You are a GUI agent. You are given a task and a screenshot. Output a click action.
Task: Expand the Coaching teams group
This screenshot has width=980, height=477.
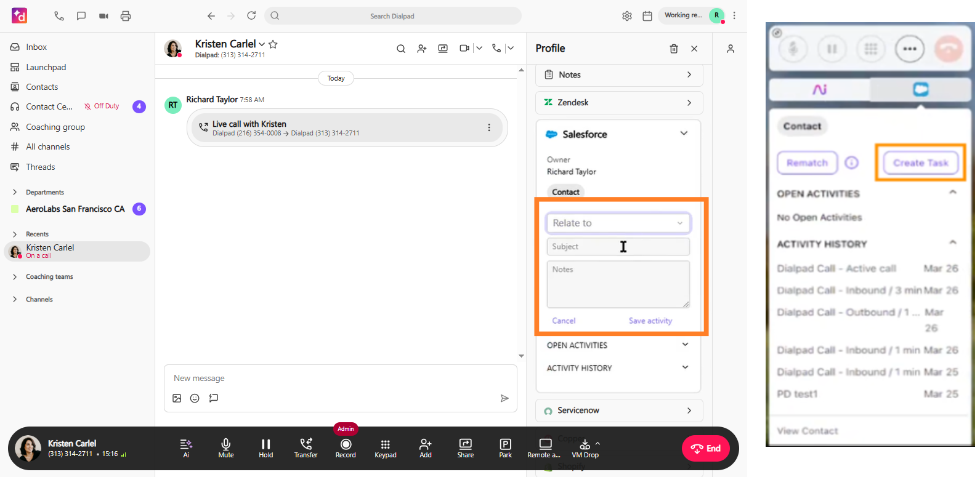15,277
